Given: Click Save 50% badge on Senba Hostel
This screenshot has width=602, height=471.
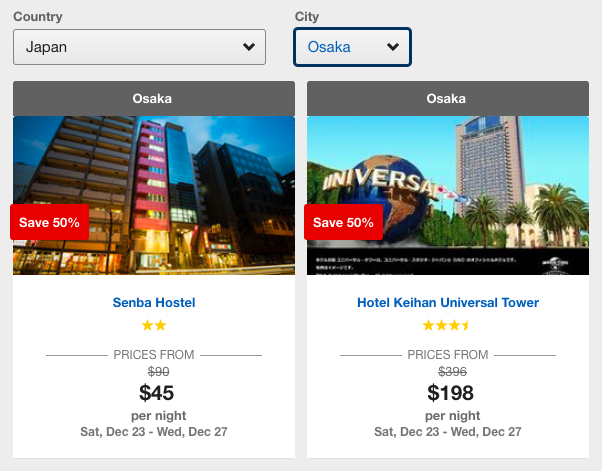Looking at the screenshot, I should [x=50, y=222].
